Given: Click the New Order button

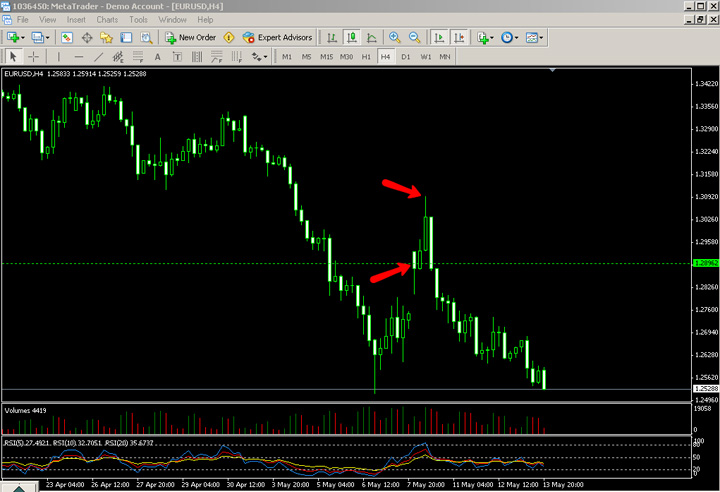Looking at the screenshot, I should click(191, 37).
